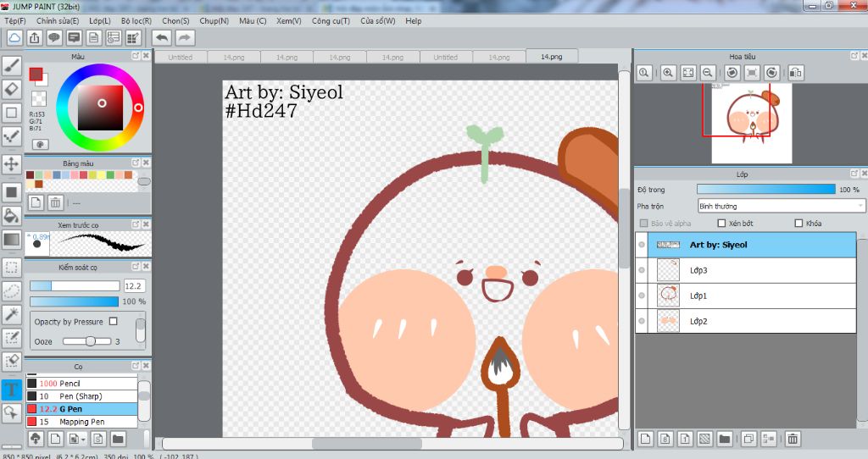Click the cloud icon in top toolbar
Image resolution: width=868 pixels, height=459 pixels.
tap(15, 37)
